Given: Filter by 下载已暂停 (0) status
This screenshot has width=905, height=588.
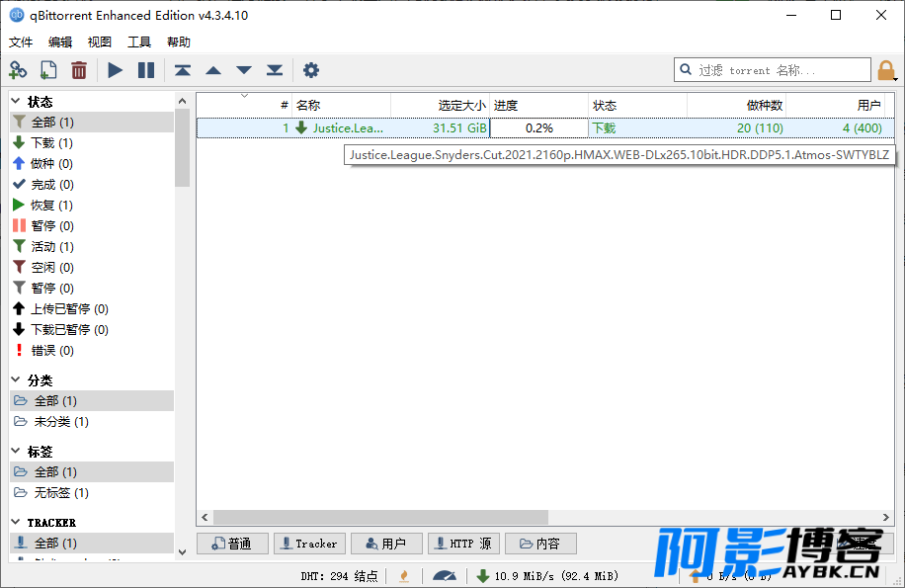Looking at the screenshot, I should click(92, 329).
